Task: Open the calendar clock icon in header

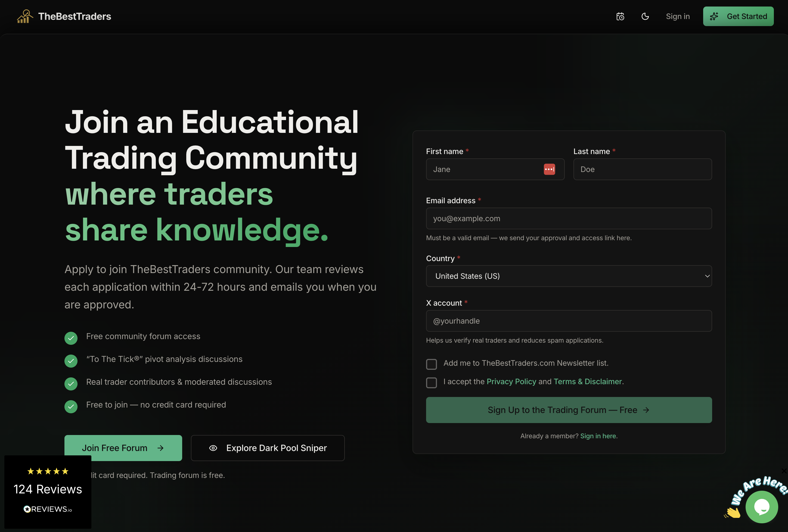Action: point(620,16)
